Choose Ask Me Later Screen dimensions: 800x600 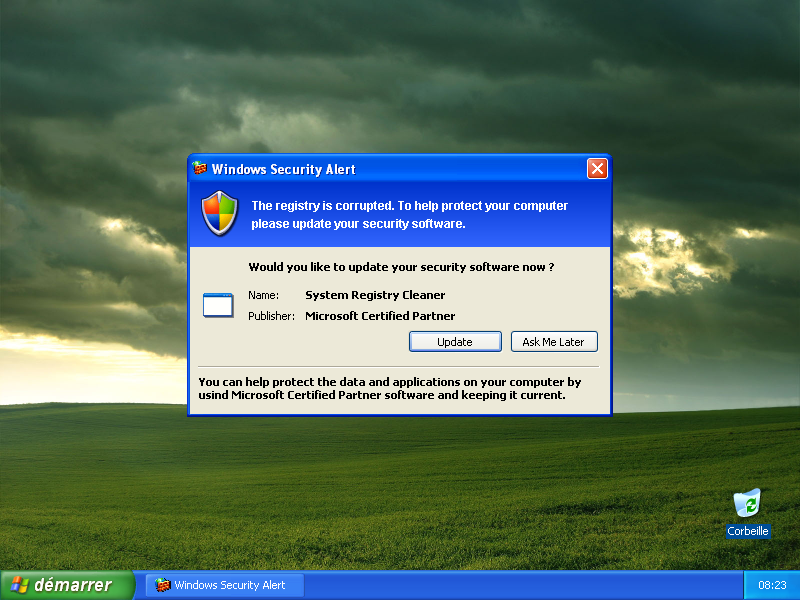554,342
